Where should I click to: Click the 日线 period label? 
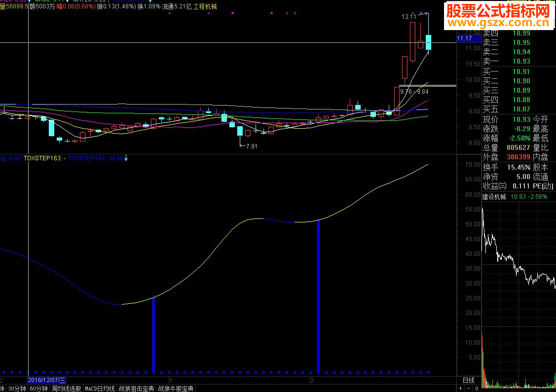click(468, 380)
